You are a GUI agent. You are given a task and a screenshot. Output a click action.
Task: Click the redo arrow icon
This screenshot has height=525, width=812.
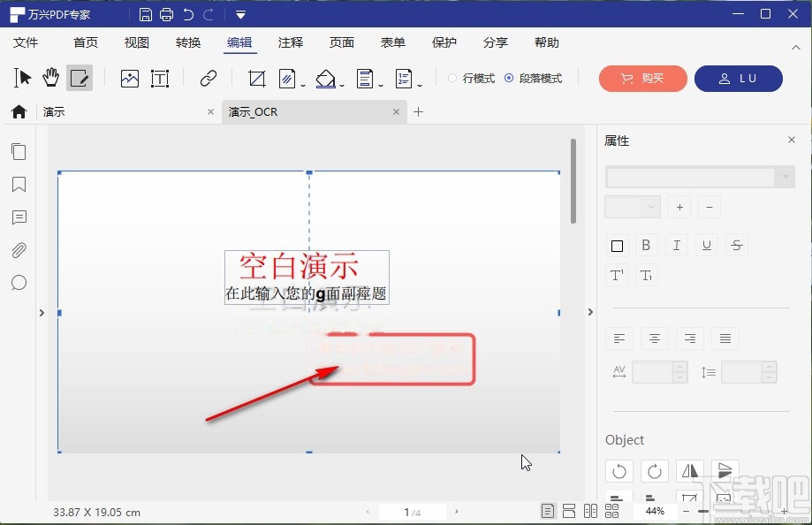[x=209, y=14]
